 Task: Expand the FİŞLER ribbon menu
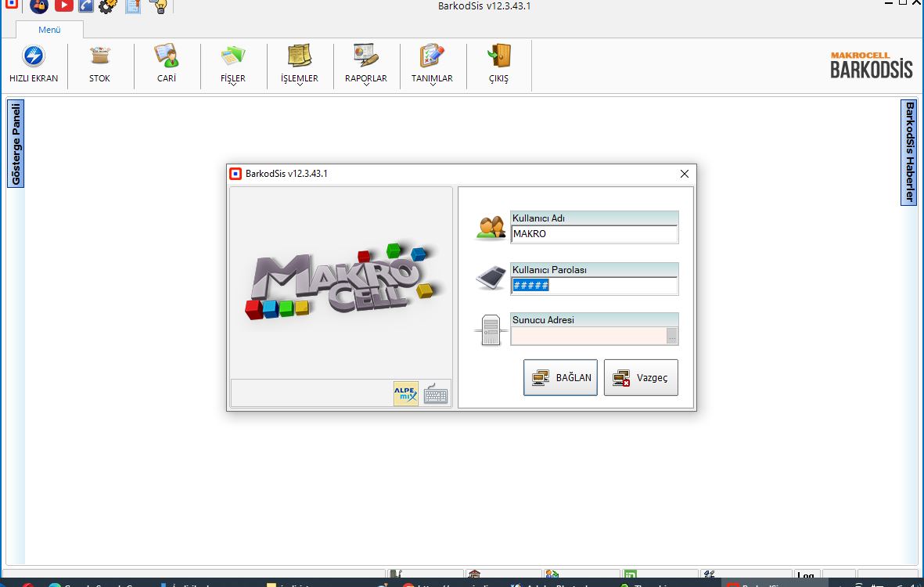pos(233,64)
